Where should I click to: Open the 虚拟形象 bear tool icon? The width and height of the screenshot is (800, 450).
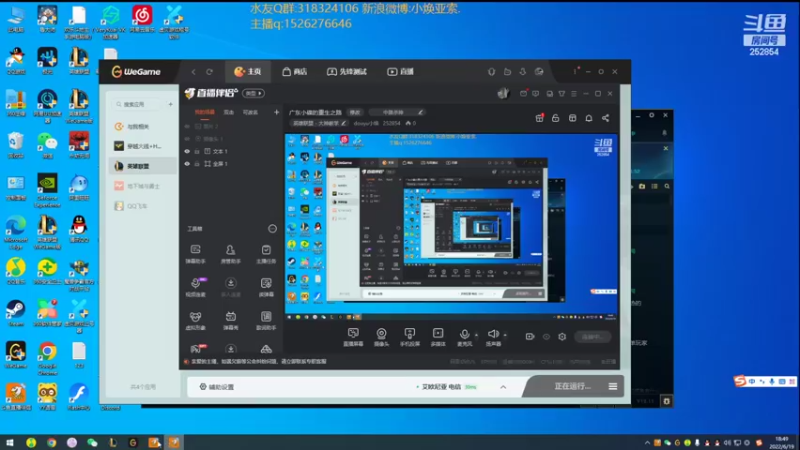coord(195,320)
